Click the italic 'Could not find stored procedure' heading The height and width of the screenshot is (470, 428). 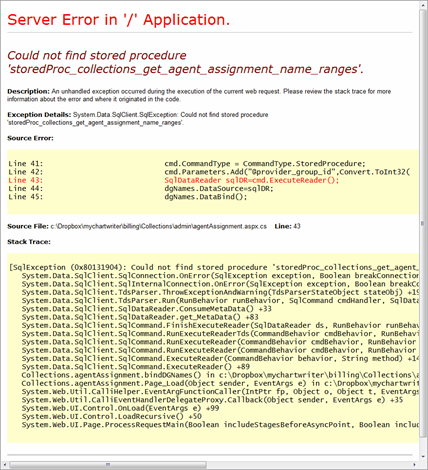tap(185, 62)
